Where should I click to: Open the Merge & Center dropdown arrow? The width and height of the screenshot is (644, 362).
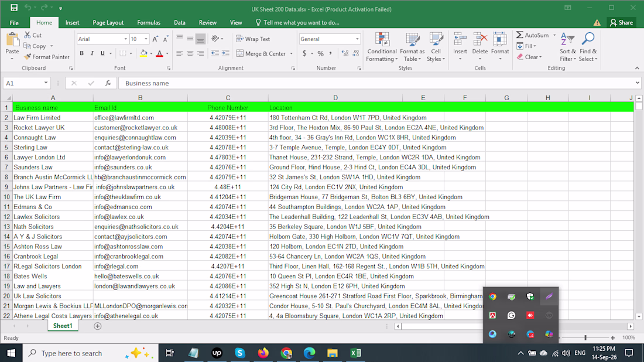tap(291, 54)
